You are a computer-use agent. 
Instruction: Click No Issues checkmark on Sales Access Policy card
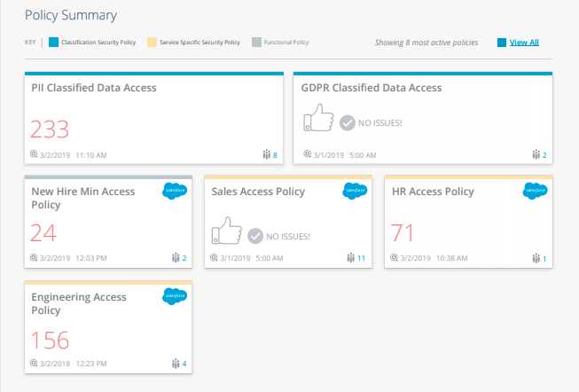coord(255,236)
